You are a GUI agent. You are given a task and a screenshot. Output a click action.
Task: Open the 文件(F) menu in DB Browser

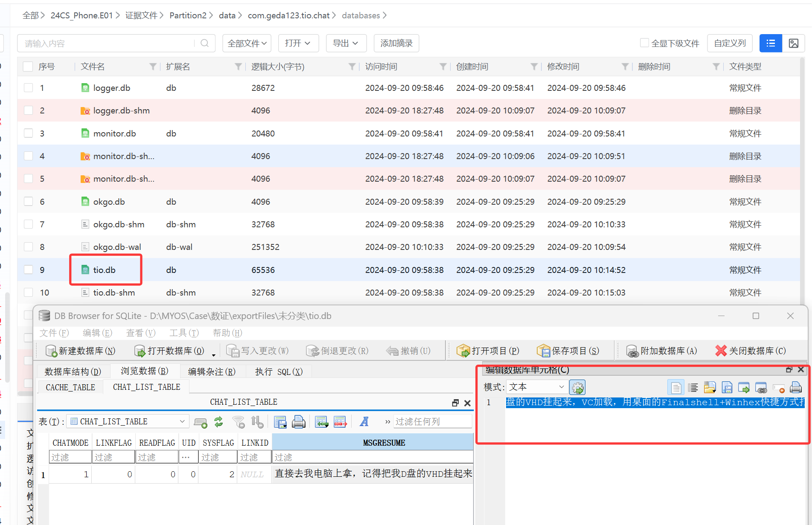tap(54, 333)
